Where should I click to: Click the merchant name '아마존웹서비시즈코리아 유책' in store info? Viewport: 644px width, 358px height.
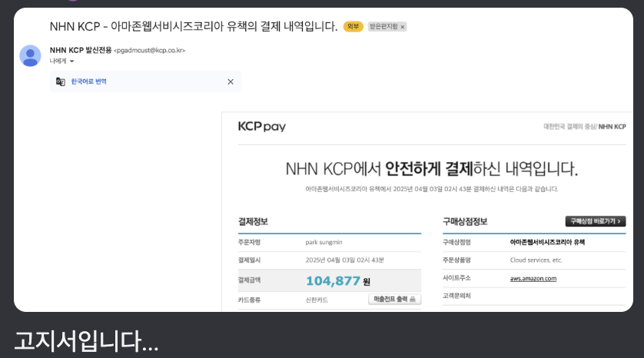[547, 242]
